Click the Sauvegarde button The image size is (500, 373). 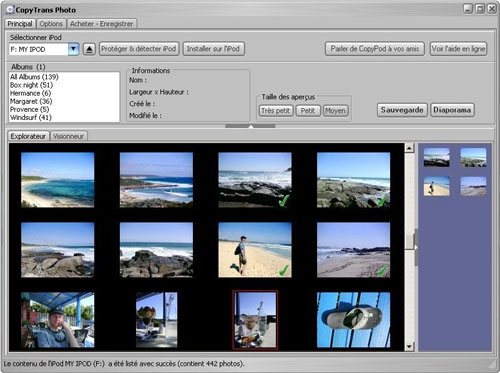(402, 110)
